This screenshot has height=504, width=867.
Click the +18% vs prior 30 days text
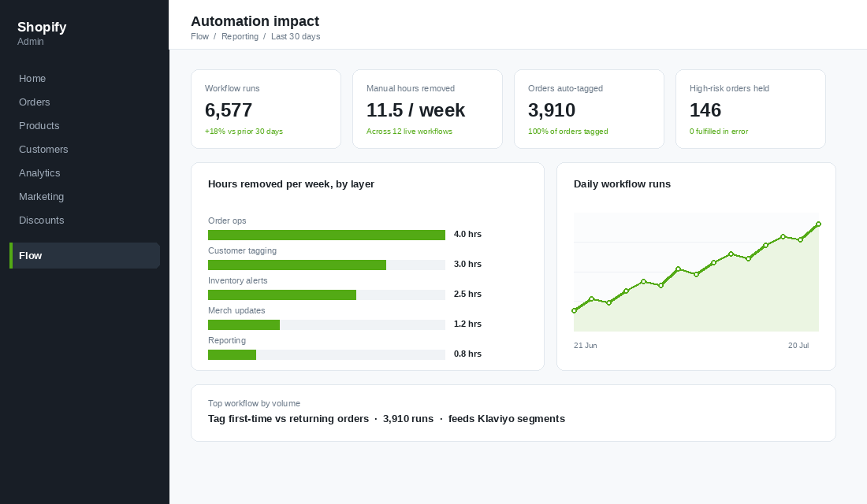click(x=244, y=132)
